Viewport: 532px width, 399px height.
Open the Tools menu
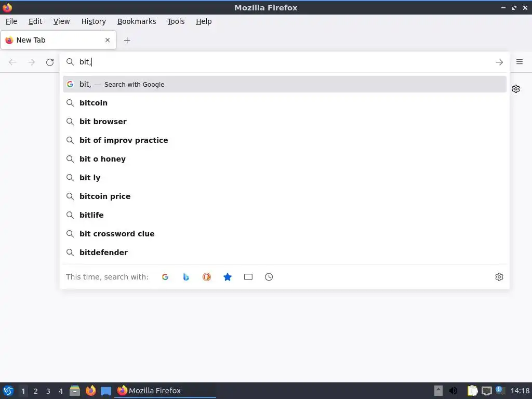(176, 21)
